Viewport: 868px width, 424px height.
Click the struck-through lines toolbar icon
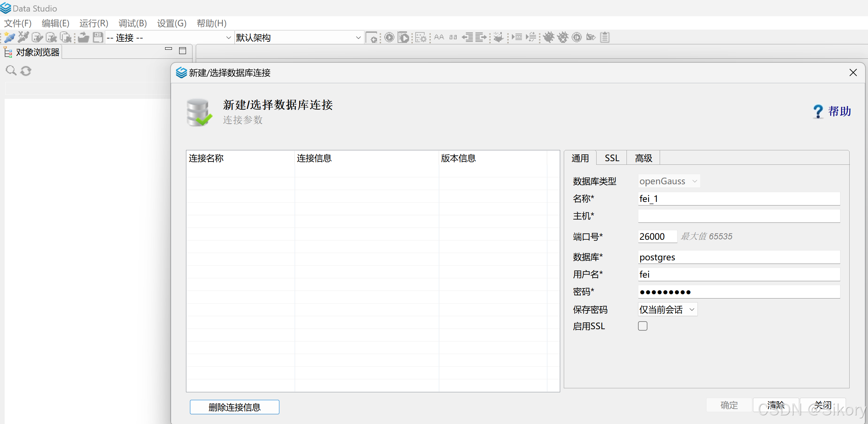tap(531, 37)
